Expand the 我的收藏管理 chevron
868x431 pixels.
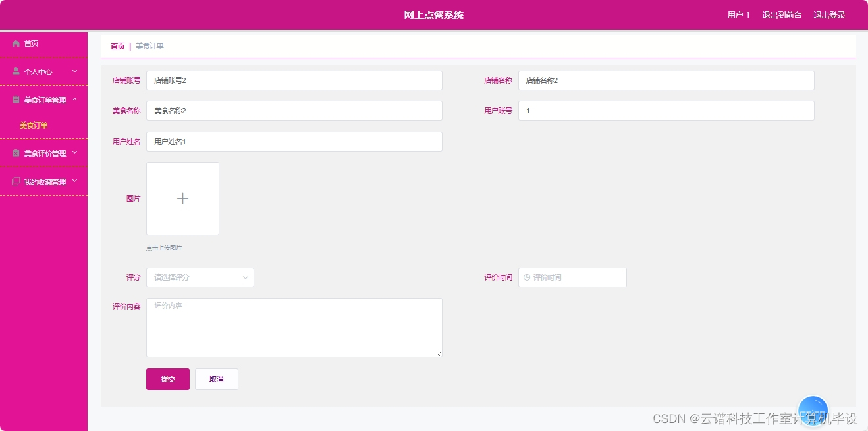coord(74,181)
